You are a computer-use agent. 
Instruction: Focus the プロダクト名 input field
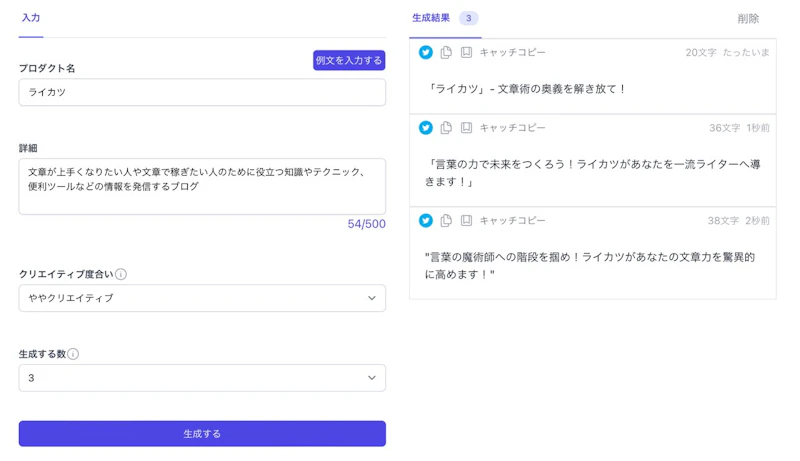[x=202, y=92]
